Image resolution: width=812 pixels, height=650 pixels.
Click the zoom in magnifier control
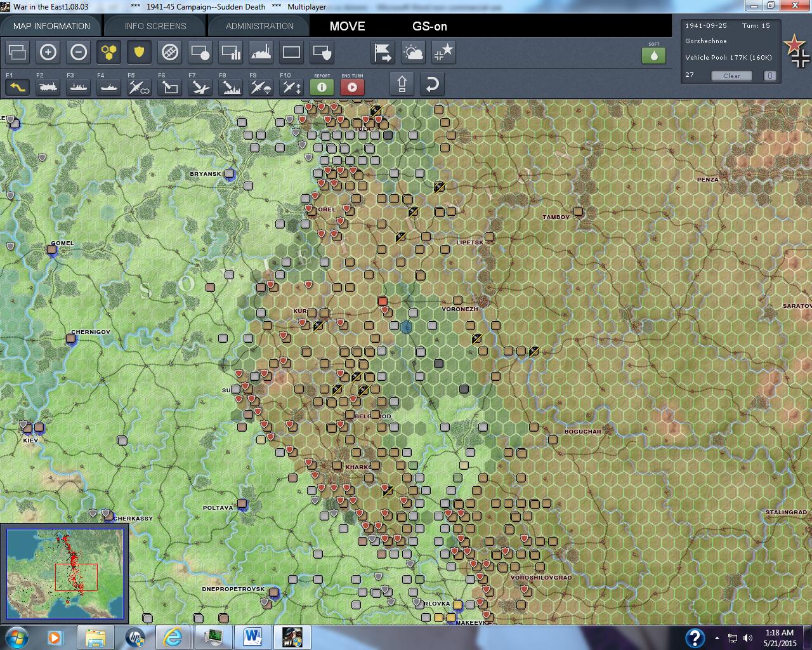(48, 53)
